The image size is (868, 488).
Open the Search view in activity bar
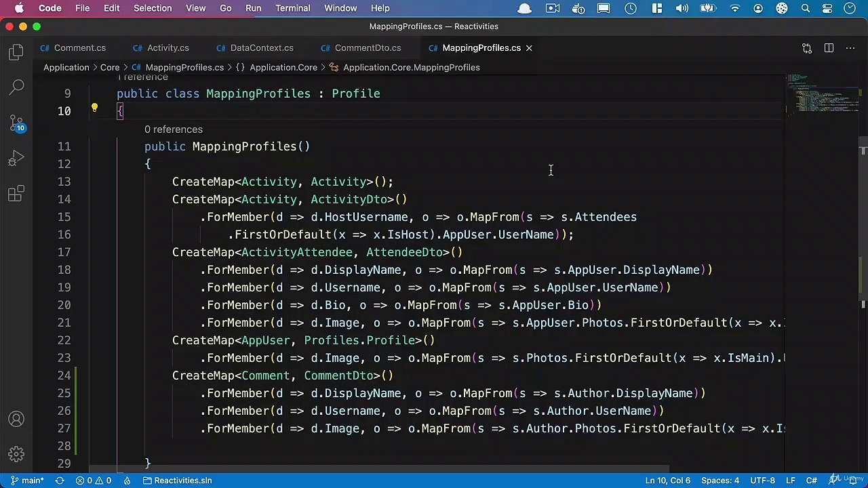16,87
